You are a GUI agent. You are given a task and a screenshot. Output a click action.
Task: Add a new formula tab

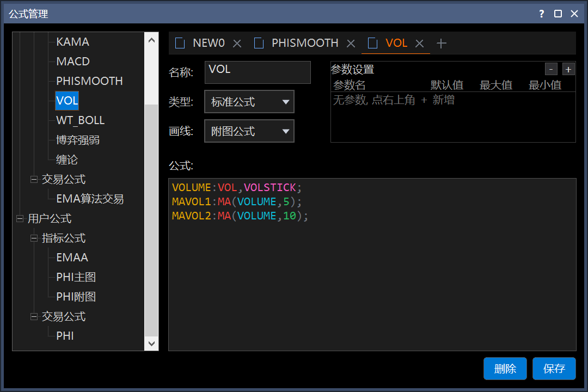tap(442, 44)
